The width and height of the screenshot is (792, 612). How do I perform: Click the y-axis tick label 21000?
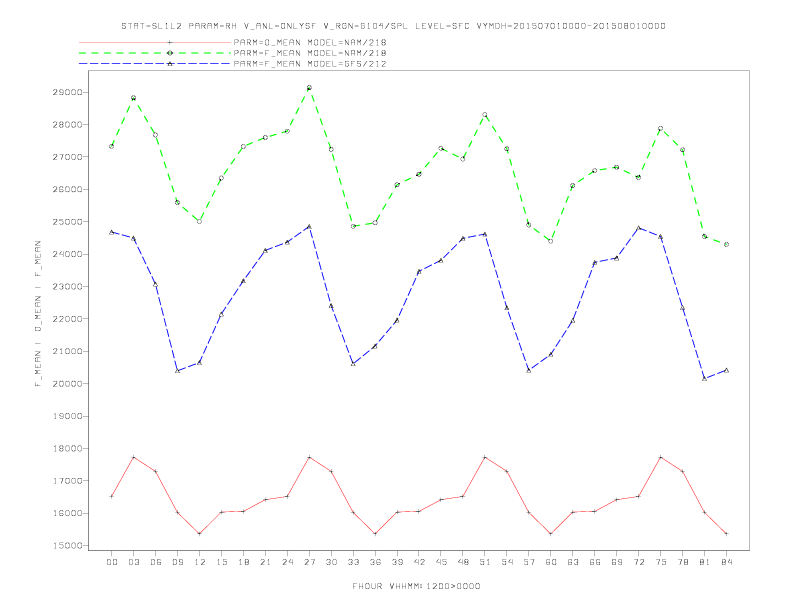[68, 351]
